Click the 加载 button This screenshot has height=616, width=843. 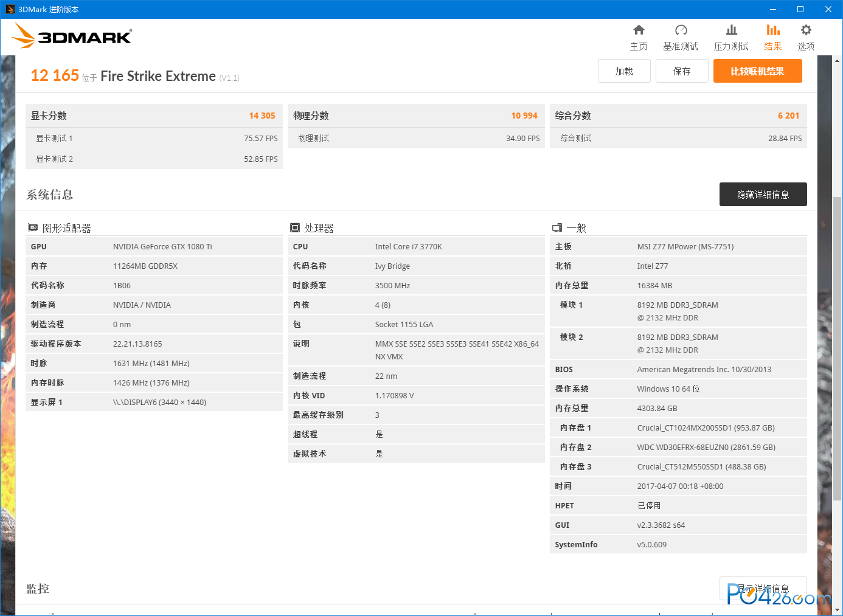tap(624, 71)
